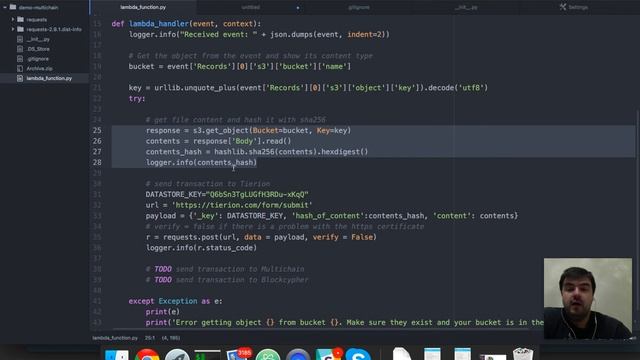Open .gitignore in the tree view
Viewport: 640px width, 360px height.
[x=38, y=59]
